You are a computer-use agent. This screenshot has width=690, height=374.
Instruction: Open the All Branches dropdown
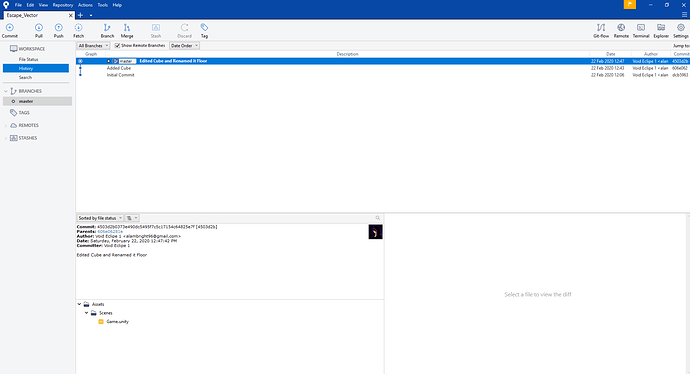coord(93,46)
